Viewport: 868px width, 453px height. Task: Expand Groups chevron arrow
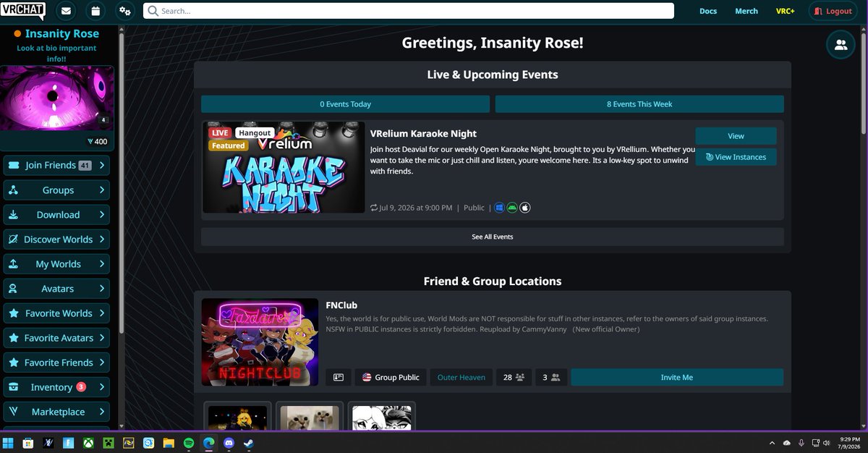102,190
